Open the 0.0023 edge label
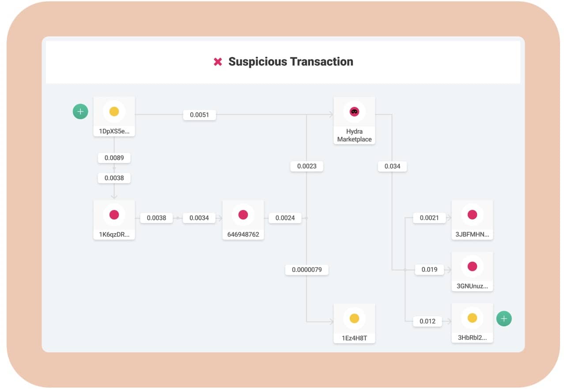 tap(307, 166)
